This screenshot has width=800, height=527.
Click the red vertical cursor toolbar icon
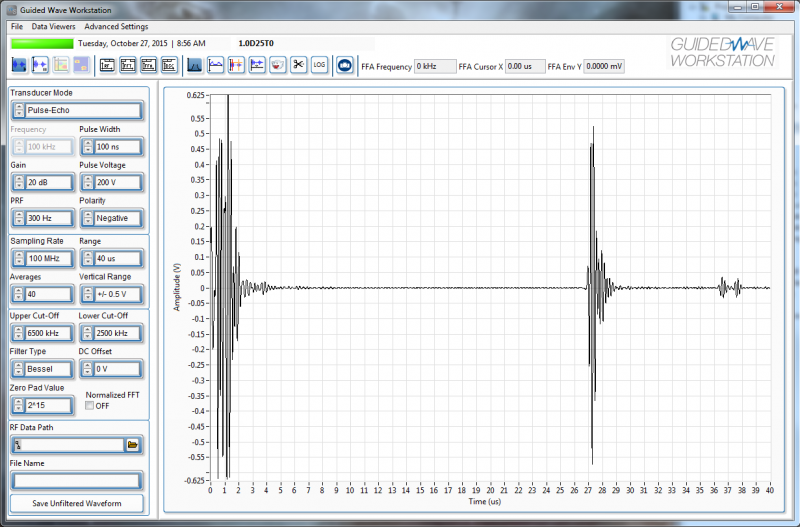(236, 65)
